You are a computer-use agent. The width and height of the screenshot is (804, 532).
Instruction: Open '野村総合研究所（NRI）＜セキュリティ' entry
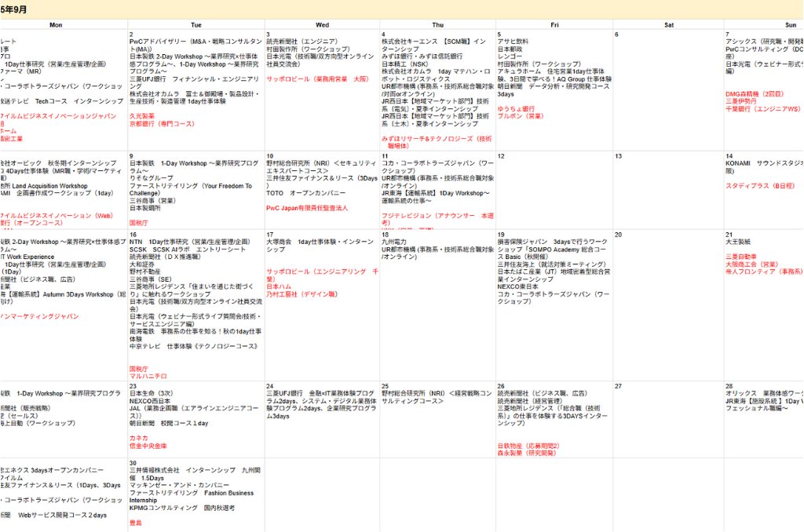click(x=321, y=167)
